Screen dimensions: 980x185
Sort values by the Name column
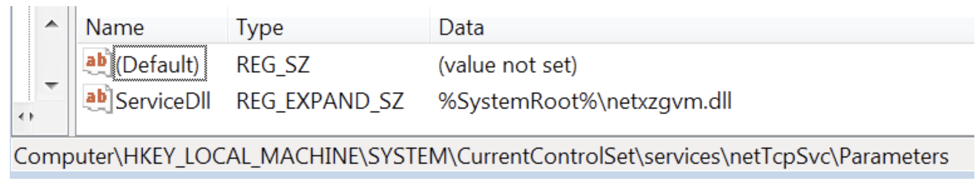[x=152, y=28]
